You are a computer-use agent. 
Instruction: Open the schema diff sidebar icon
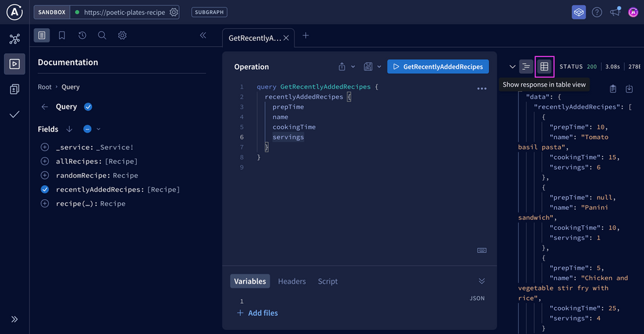click(x=14, y=89)
